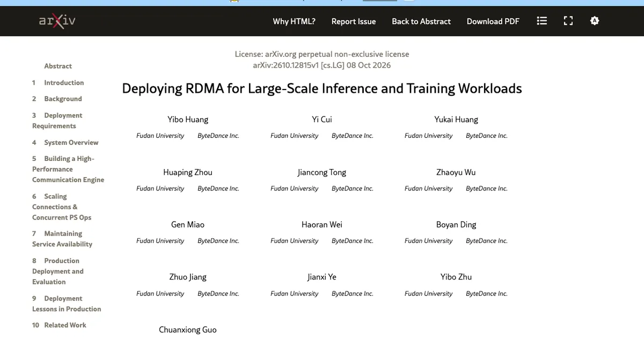
Task: Go to Deployment Requirements section
Action: tap(57, 121)
